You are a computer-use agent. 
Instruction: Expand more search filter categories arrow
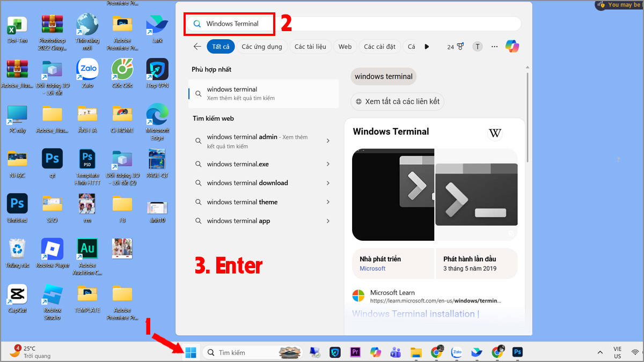point(427,46)
